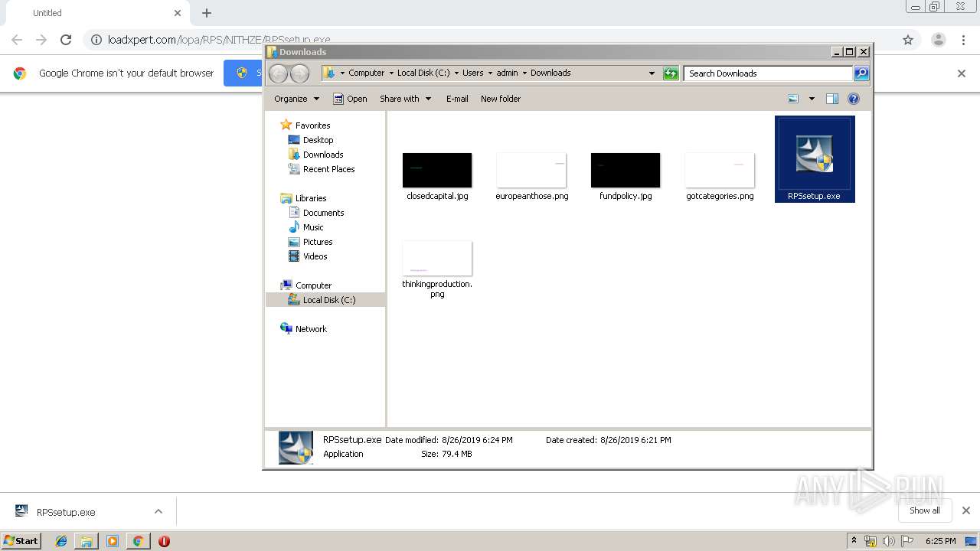This screenshot has width=980, height=551.
Task: Click clock in system tray
Action: pyautogui.click(x=940, y=541)
